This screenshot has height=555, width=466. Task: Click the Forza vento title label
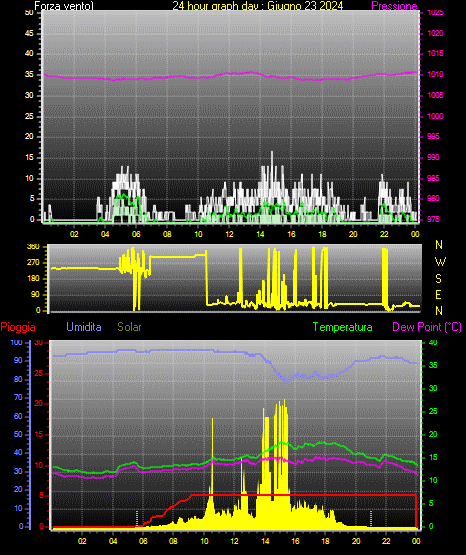[x=64, y=6]
